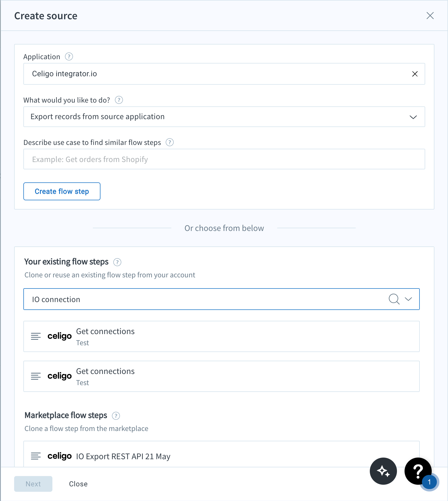Click the Celigo logo on the first Get connections card
Viewport: 448px width, 501px height.
tap(59, 336)
